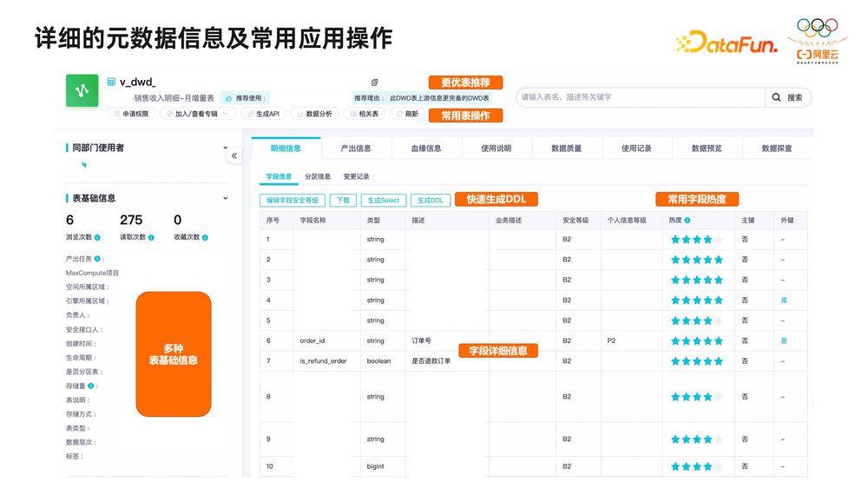Image resolution: width=868 pixels, height=489 pixels.
Task: Collapse the 表基础信息 section
Action: click(226, 199)
